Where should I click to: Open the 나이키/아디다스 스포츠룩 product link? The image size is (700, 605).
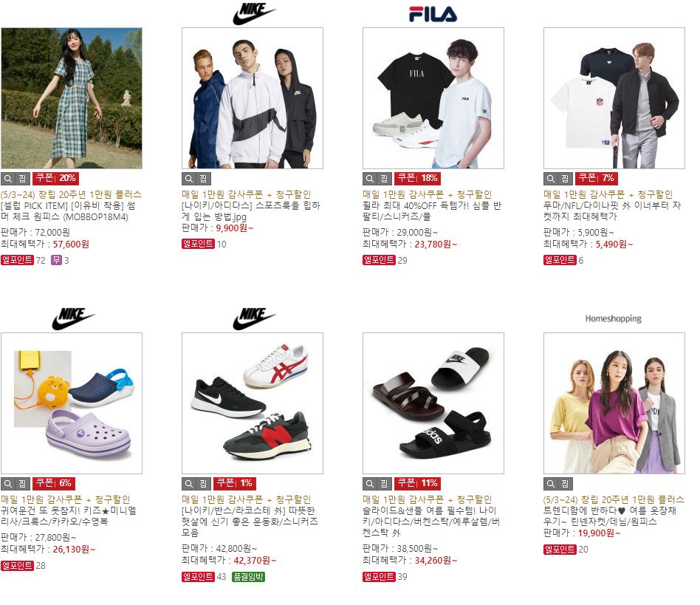click(251, 211)
